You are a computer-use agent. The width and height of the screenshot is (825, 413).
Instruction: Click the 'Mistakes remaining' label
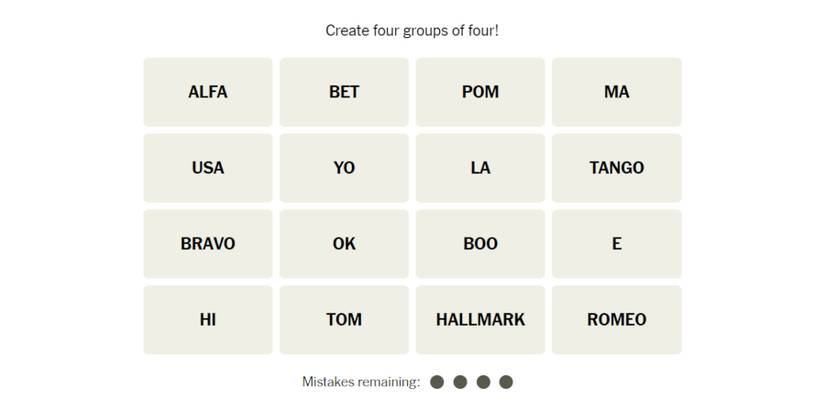point(361,382)
